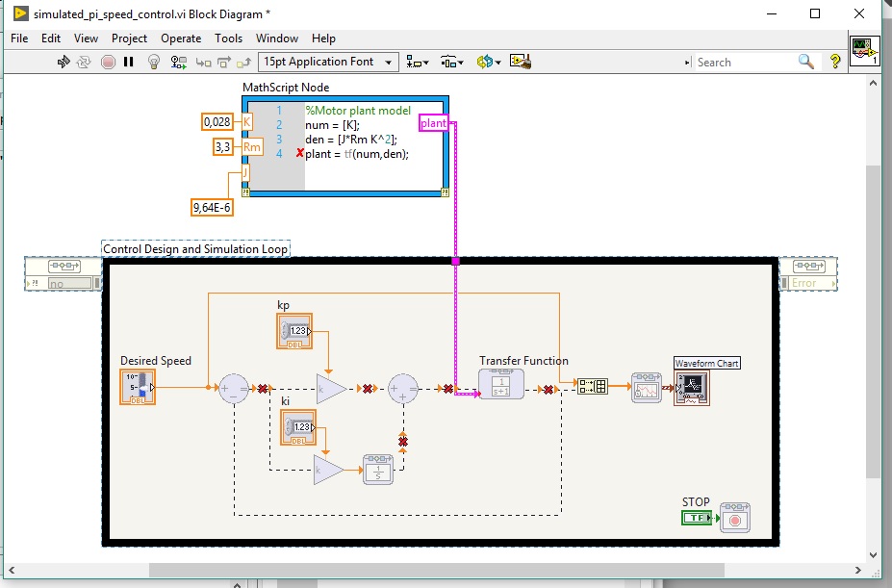Viewport: 892px width, 588px height.
Task: Click the horizontal scrollbar thumb
Action: click(436, 570)
